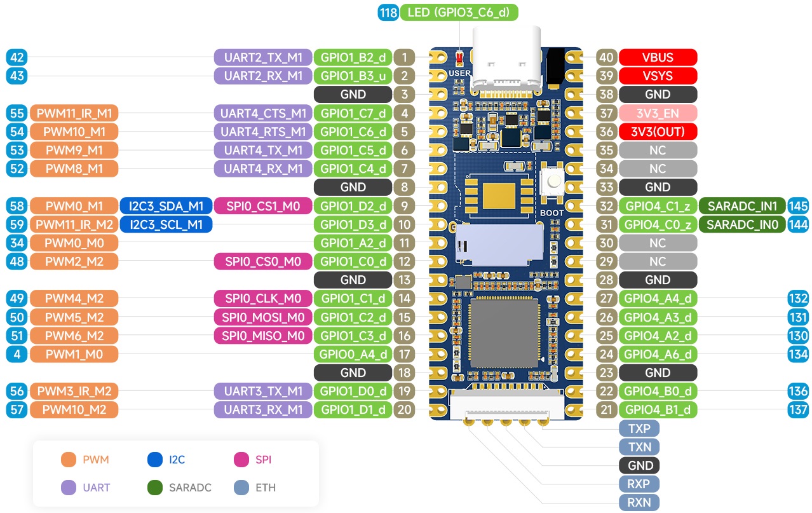Click the I2C3_SDA_M1 label
Screen dimensions: 812x513
166,206
